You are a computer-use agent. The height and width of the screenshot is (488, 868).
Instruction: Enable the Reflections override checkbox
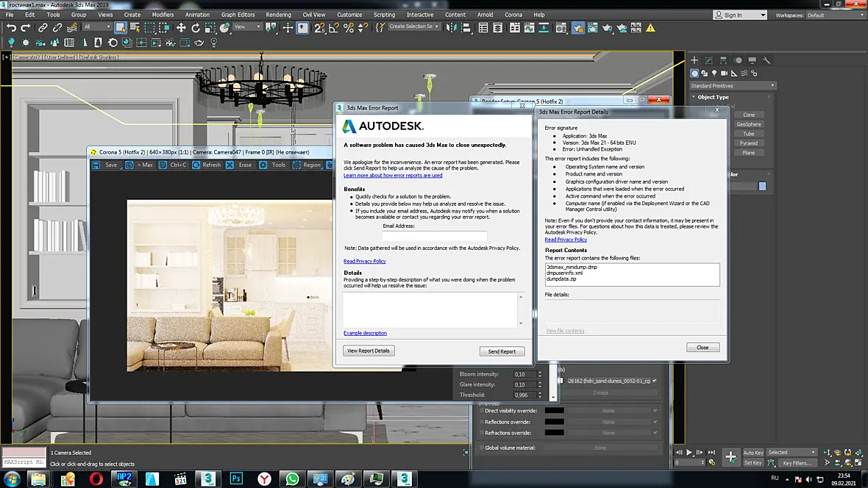pyautogui.click(x=482, y=422)
